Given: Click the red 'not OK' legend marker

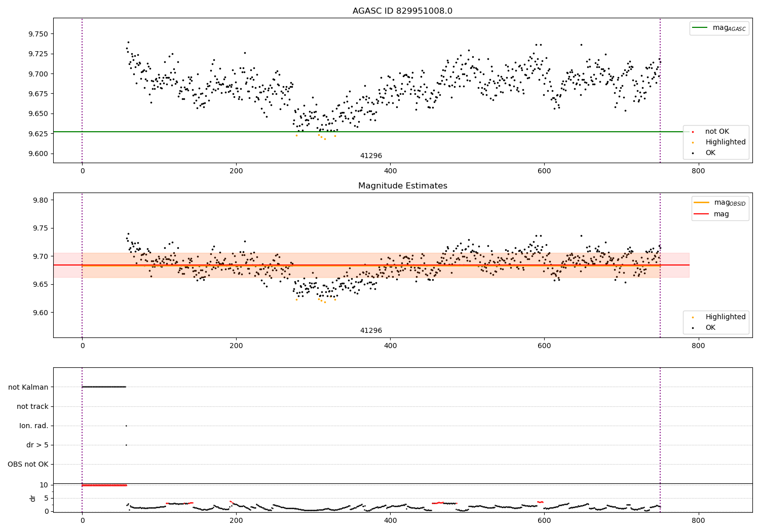Looking at the screenshot, I should click(x=693, y=132).
